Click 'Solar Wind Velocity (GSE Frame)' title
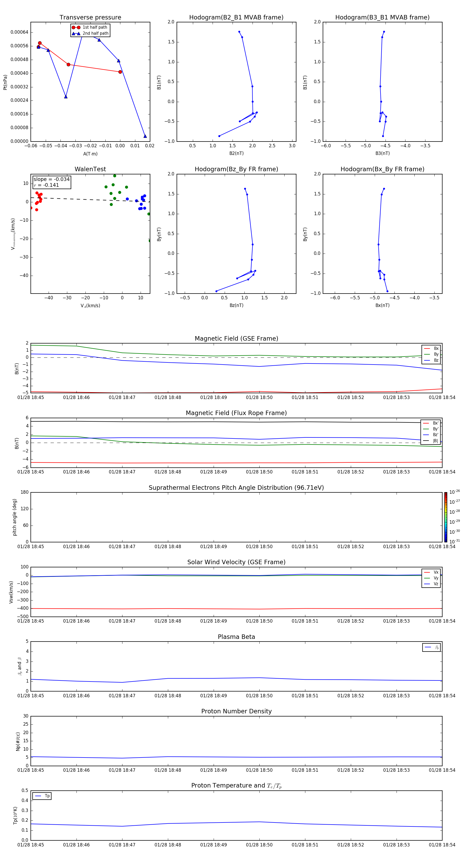This screenshot has height=868, width=473. (x=236, y=562)
